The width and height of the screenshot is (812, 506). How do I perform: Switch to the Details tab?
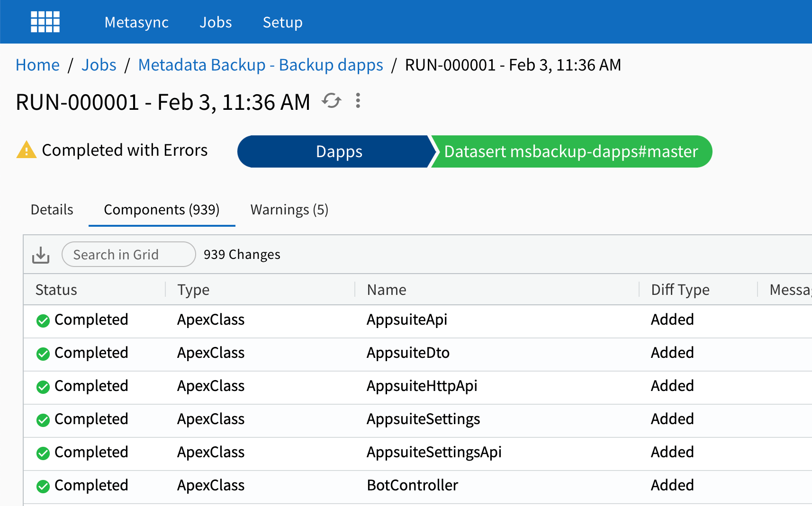pos(52,210)
